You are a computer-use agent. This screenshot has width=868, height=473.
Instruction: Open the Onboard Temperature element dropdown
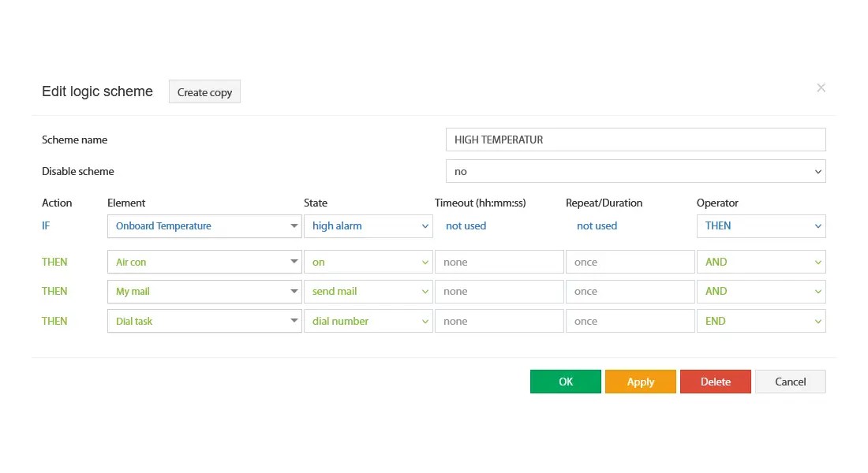click(204, 225)
